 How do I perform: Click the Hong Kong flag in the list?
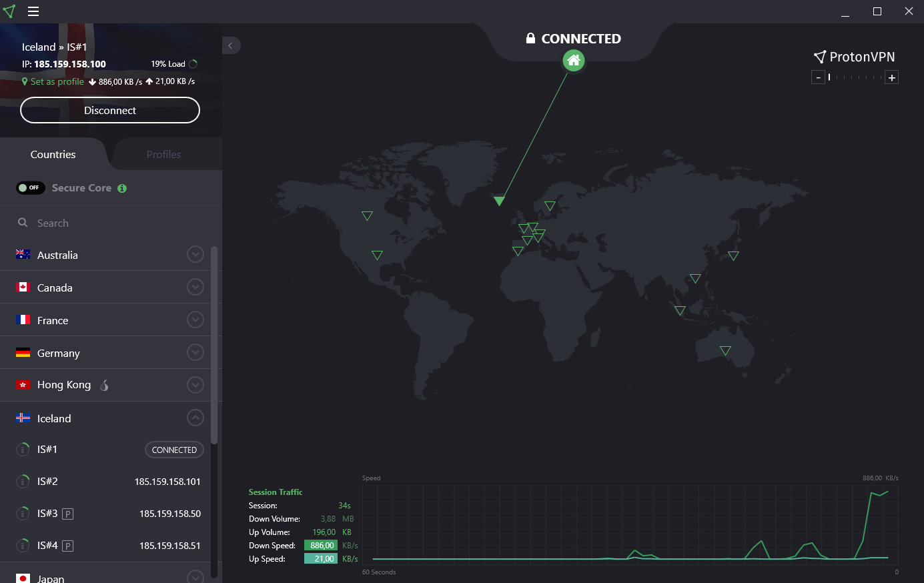pos(23,385)
